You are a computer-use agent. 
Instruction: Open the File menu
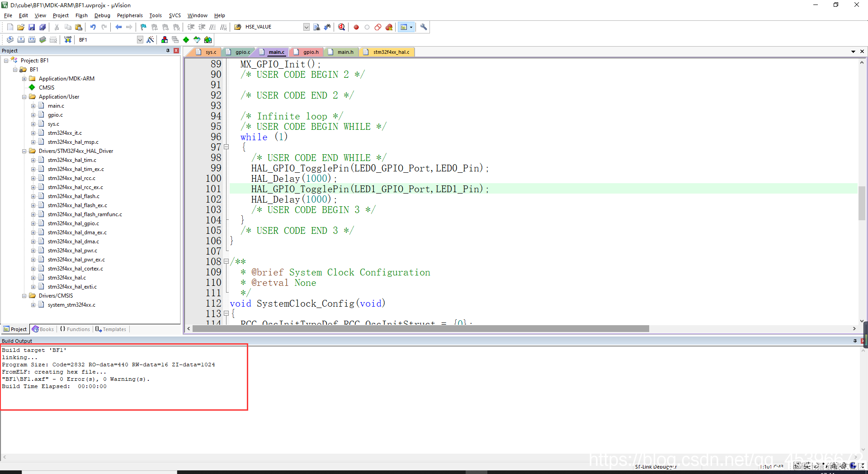pyautogui.click(x=8, y=15)
